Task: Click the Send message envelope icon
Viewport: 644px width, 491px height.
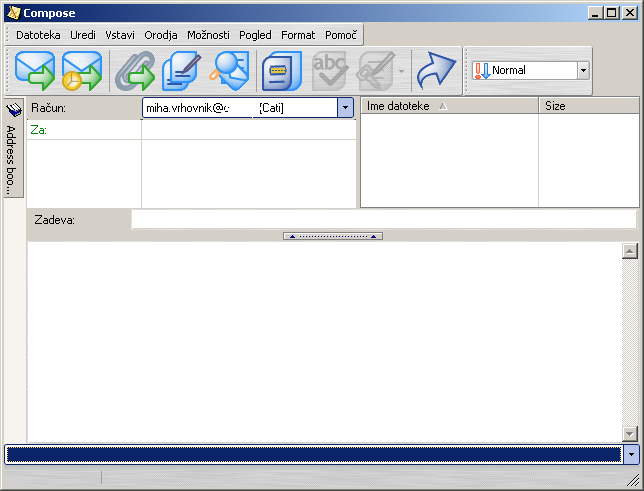Action: click(x=35, y=71)
